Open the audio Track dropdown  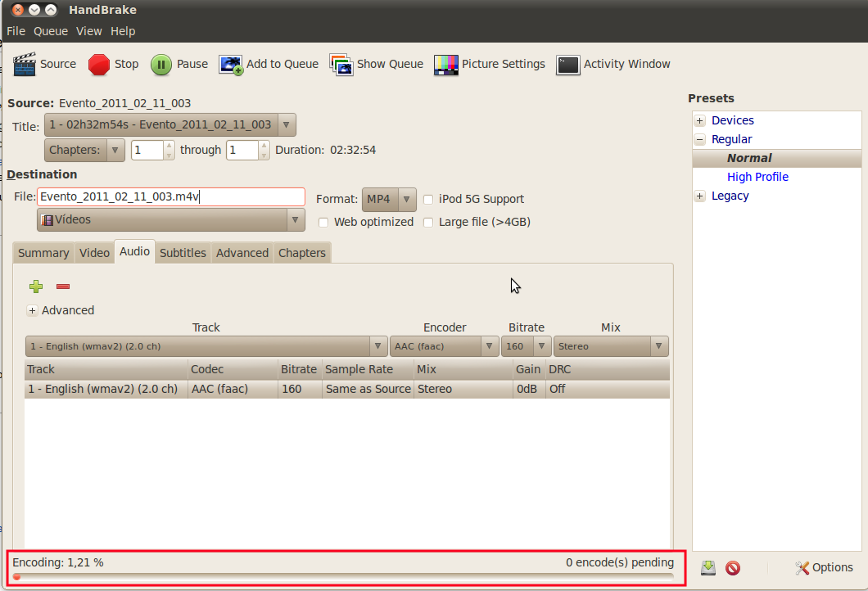point(206,346)
